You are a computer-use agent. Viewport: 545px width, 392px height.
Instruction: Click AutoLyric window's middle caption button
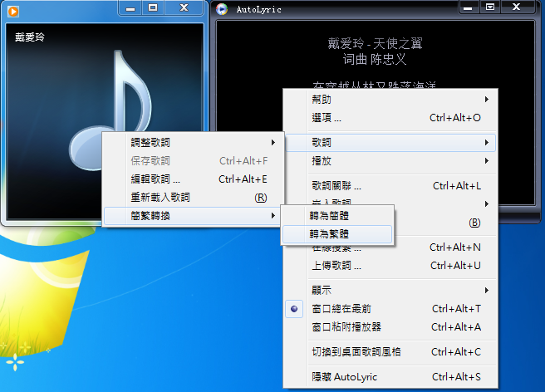(x=490, y=7)
